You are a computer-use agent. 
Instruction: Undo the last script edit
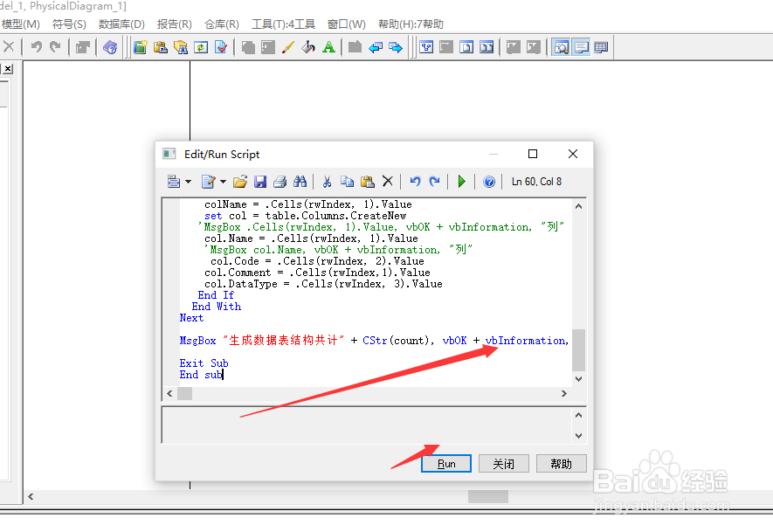click(x=415, y=181)
